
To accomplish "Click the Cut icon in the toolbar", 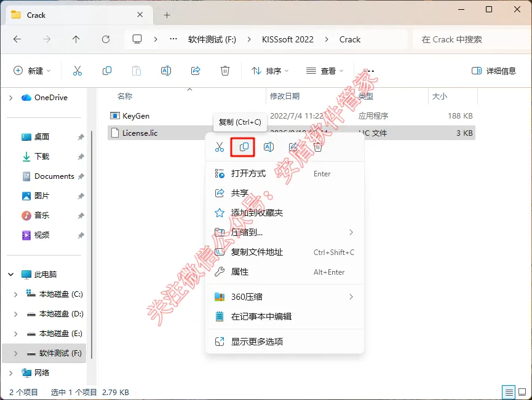I will click(77, 71).
